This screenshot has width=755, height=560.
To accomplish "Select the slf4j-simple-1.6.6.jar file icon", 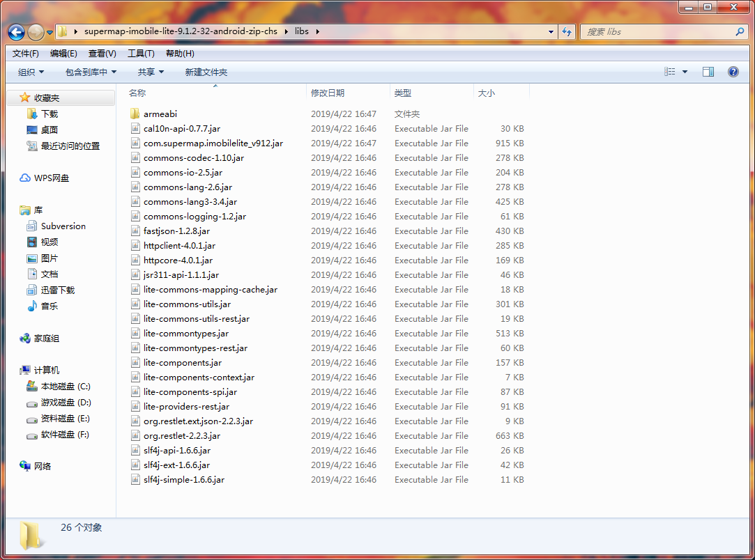I will coord(135,480).
